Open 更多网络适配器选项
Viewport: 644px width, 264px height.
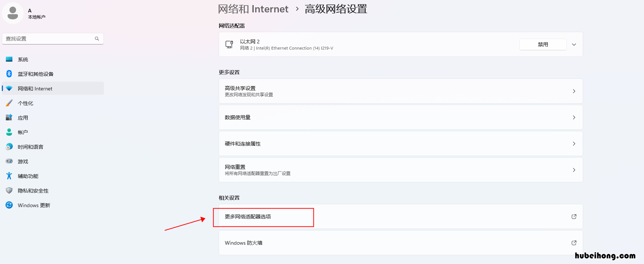[401, 217]
